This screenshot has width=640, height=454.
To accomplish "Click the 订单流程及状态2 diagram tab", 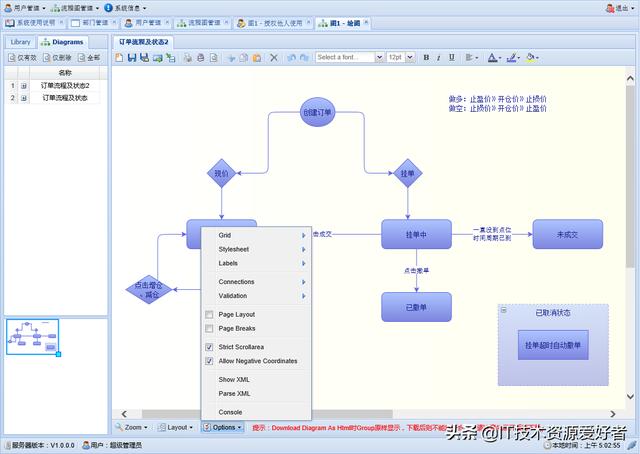I will (x=143, y=42).
